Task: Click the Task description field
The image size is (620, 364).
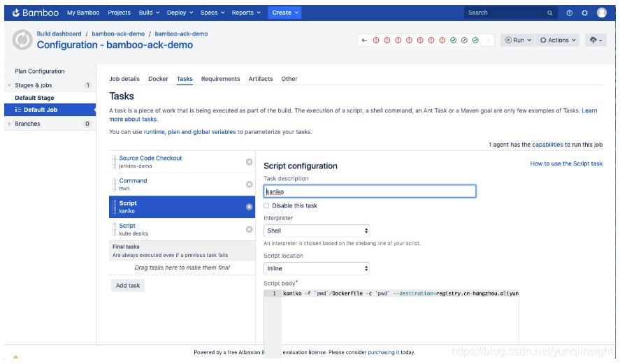Action: [x=370, y=191]
